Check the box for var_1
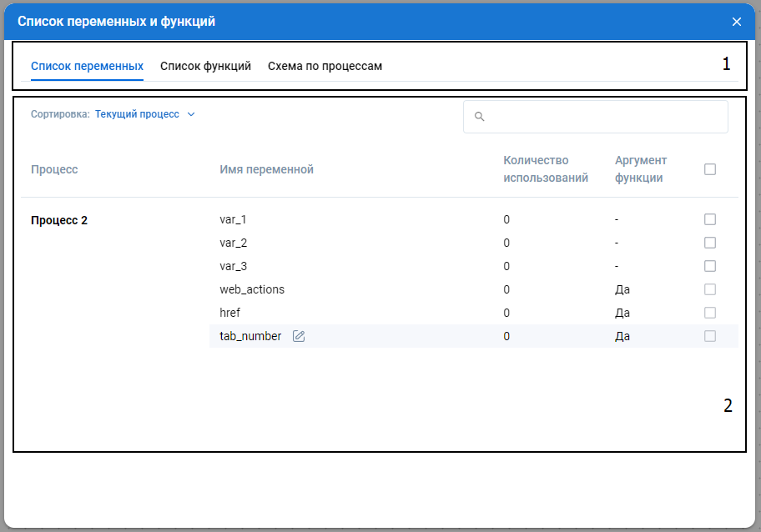This screenshot has height=532, width=761. (x=710, y=219)
